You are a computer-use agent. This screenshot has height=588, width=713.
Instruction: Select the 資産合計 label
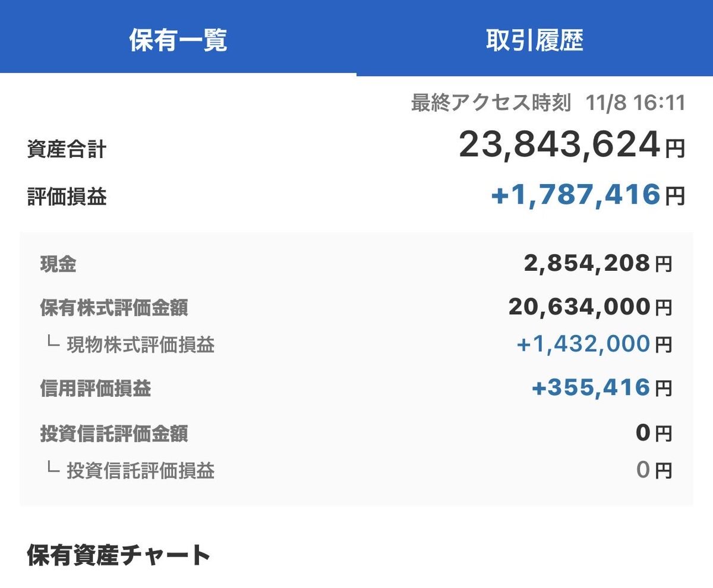click(67, 150)
